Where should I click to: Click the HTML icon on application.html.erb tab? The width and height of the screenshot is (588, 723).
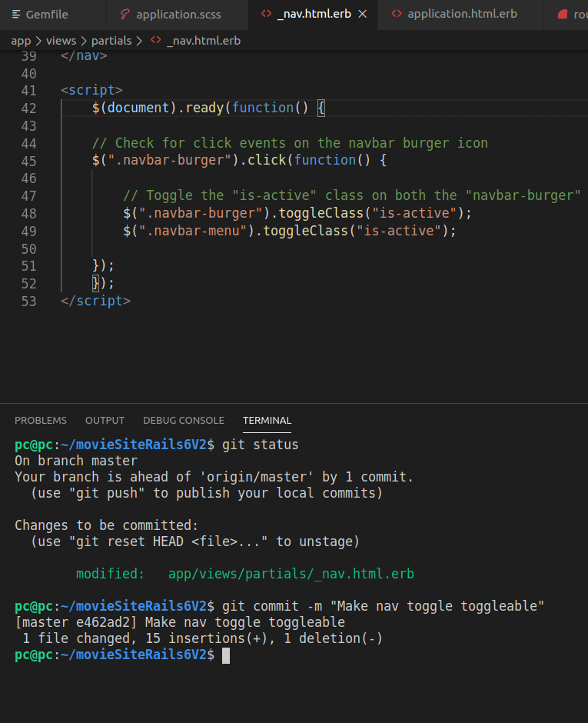coord(397,14)
